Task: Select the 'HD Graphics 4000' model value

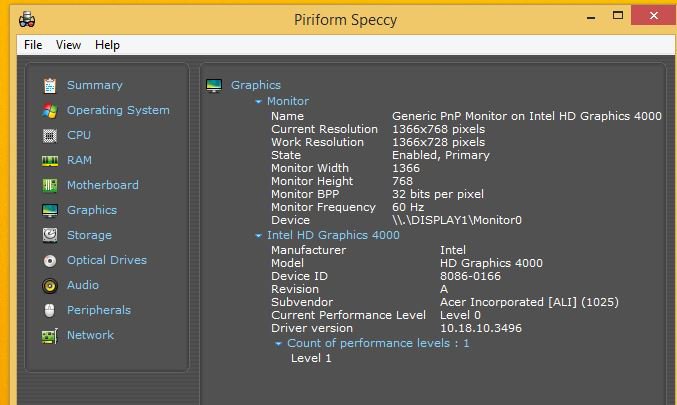Action: tap(491, 263)
